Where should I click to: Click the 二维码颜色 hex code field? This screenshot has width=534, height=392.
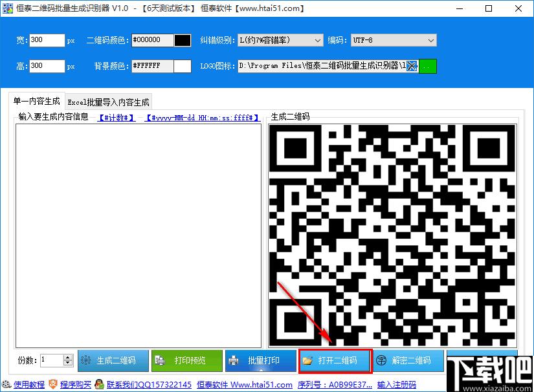coord(153,40)
